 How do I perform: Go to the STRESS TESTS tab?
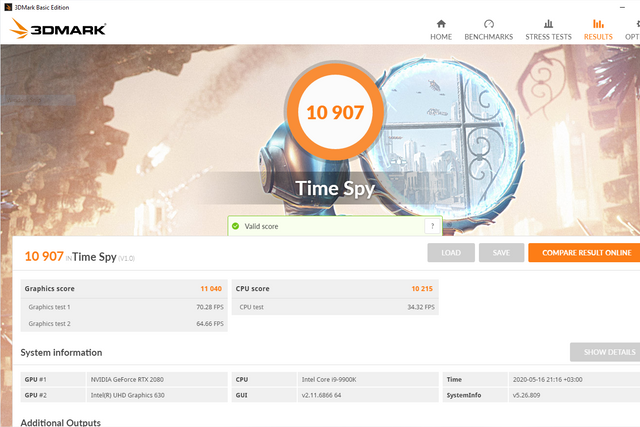click(548, 30)
